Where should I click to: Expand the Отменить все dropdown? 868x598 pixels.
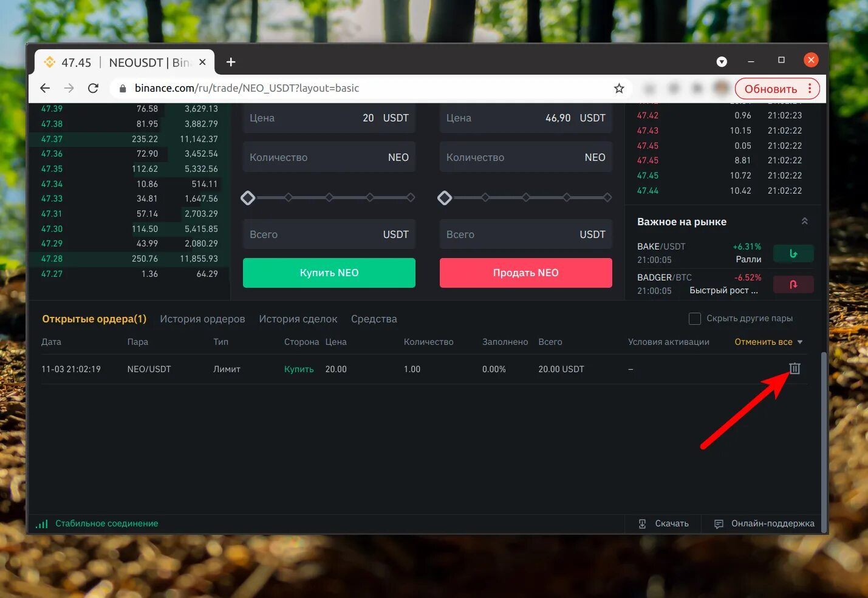click(800, 342)
